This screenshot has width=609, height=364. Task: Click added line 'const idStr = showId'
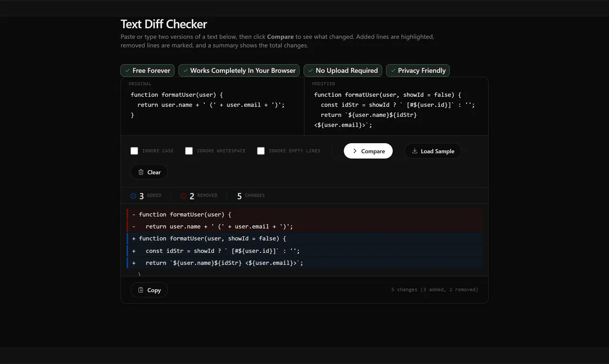click(x=304, y=250)
